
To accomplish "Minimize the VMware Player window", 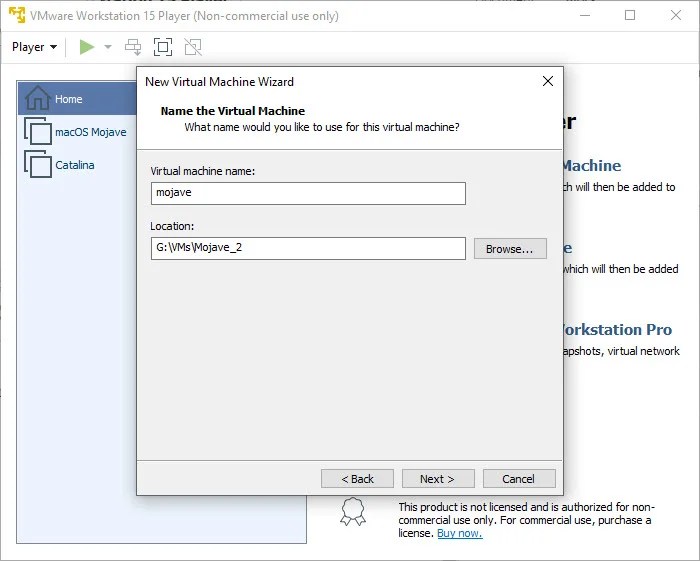I will (585, 15).
